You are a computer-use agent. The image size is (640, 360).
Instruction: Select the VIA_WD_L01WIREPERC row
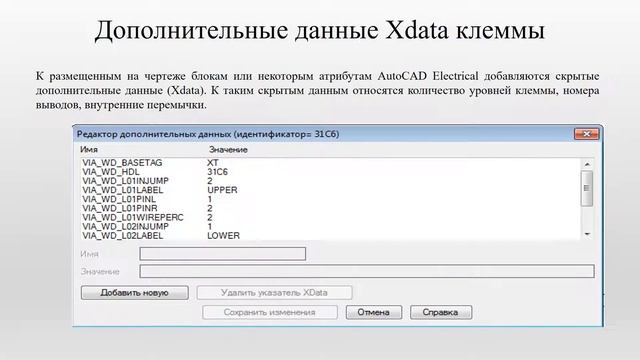click(x=331, y=217)
